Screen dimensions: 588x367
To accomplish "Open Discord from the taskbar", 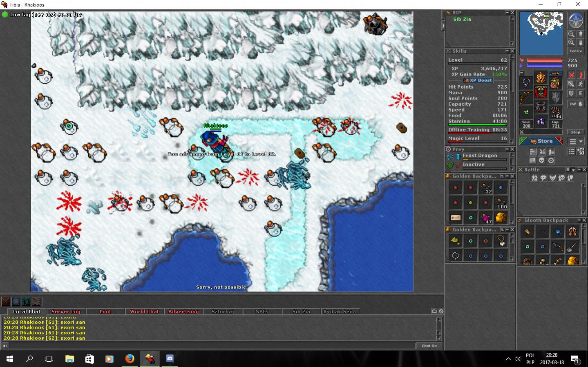I will (x=170, y=359).
